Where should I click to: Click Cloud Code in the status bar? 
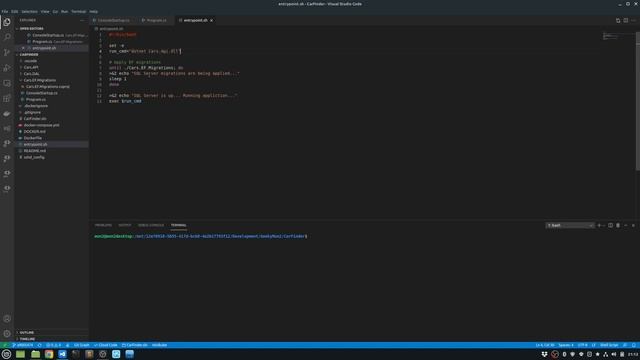(106, 345)
